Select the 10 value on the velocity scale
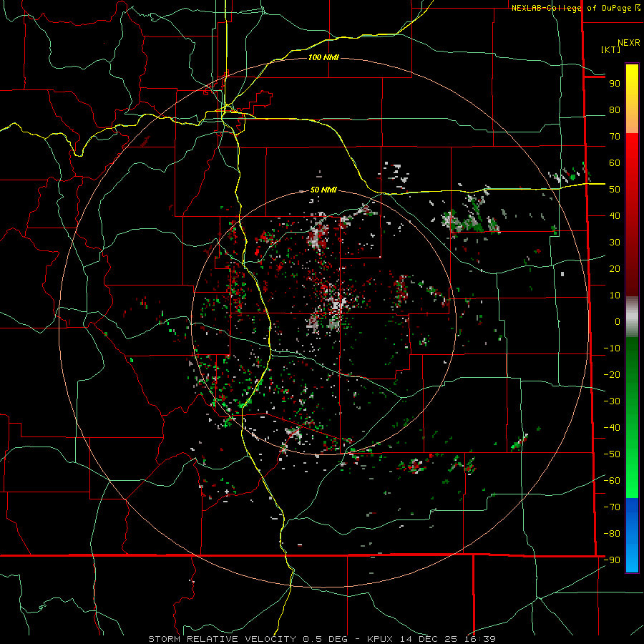Viewport: 644px width, 644px height. pos(615,296)
